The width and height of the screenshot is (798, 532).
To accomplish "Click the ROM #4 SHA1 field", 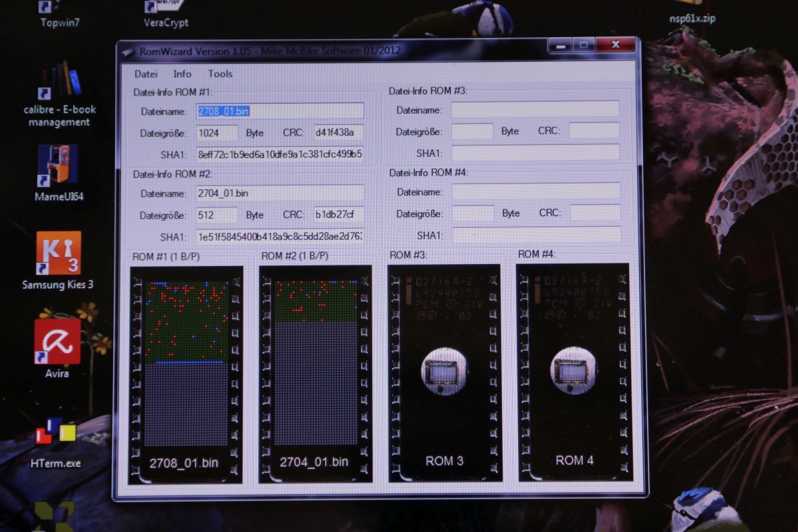I will point(536,235).
